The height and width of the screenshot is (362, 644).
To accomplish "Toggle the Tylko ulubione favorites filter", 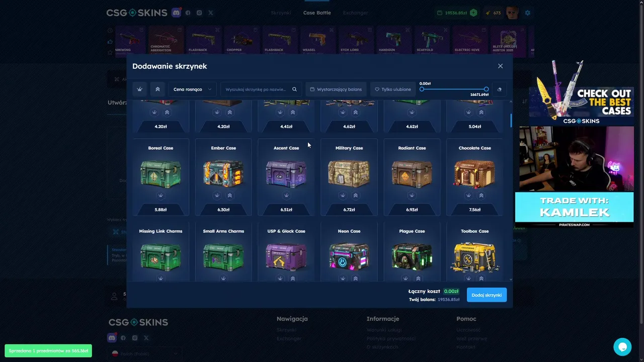I will [392, 89].
